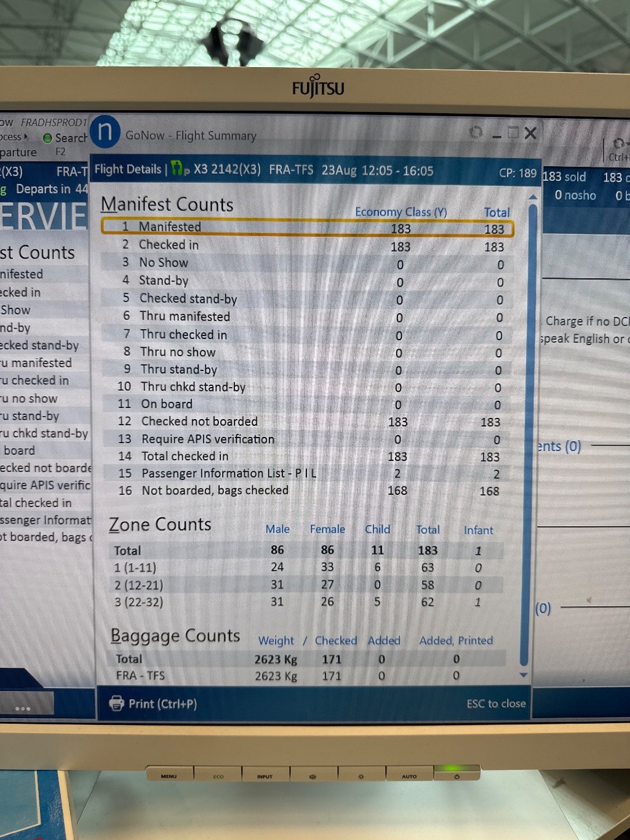Click the Economy Class (Y) column header
Viewport: 630px width, 840px height.
point(401,212)
